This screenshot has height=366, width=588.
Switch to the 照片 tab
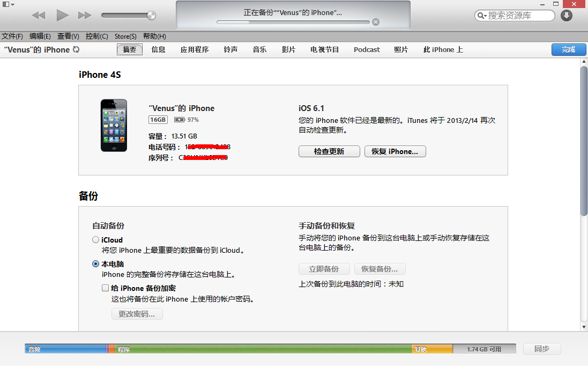[x=401, y=49]
